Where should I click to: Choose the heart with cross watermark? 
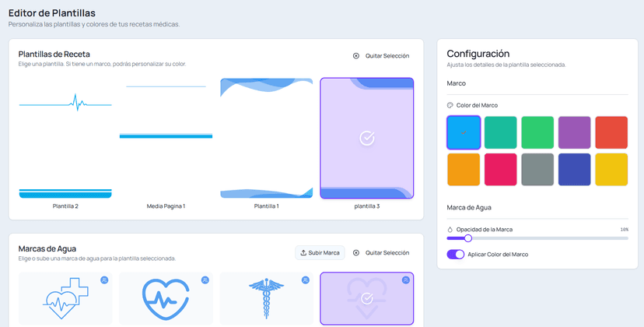click(65, 299)
